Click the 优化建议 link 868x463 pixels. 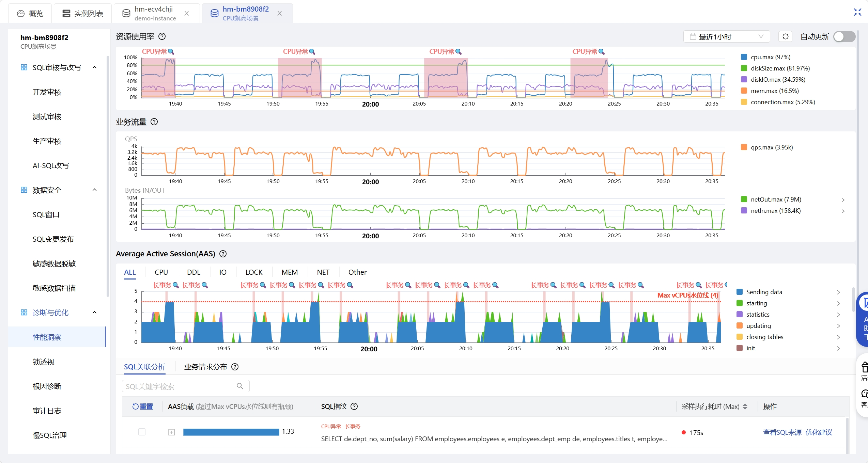(819, 432)
